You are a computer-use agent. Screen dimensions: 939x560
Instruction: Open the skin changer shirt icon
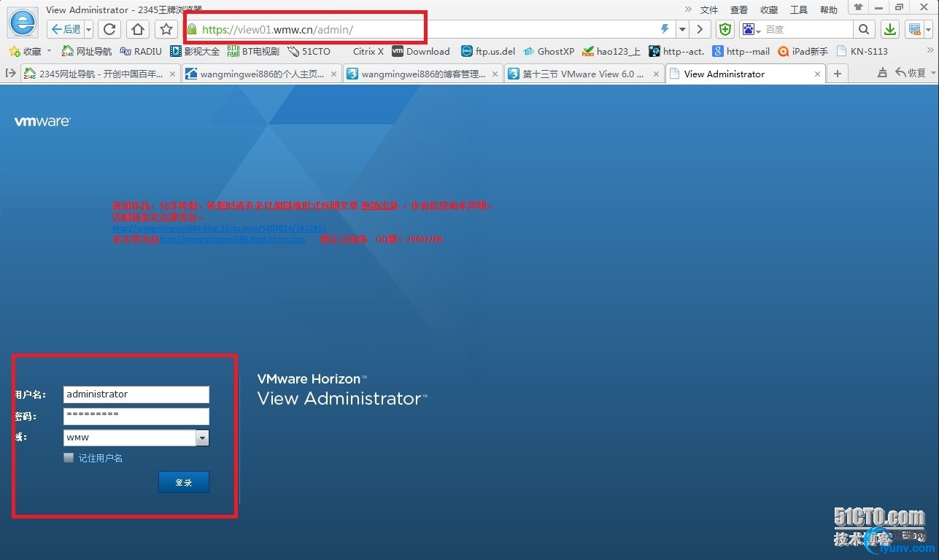(x=858, y=7)
